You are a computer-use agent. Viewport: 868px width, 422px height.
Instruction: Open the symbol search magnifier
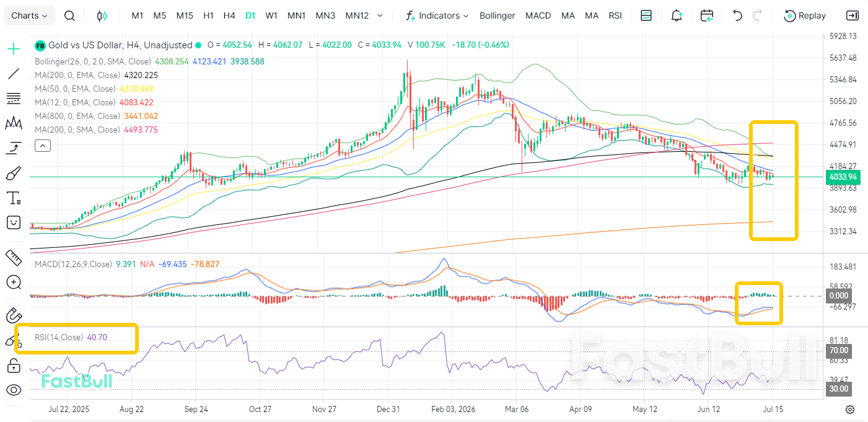pos(70,15)
